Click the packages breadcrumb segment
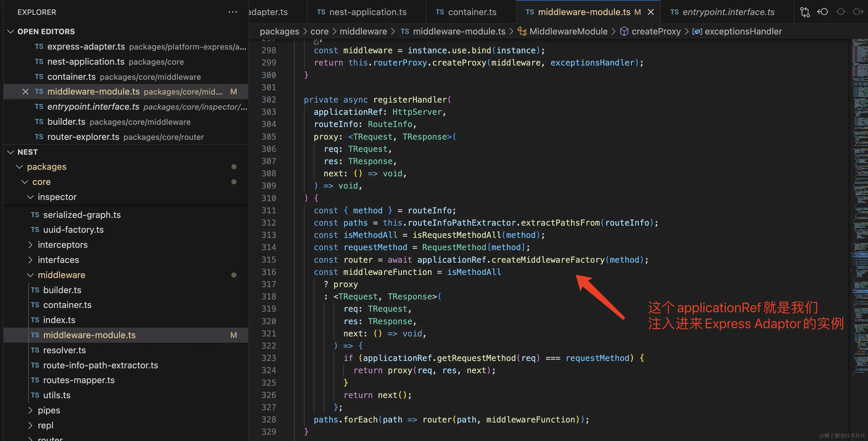Viewport: 868px width, 441px height. (x=279, y=31)
